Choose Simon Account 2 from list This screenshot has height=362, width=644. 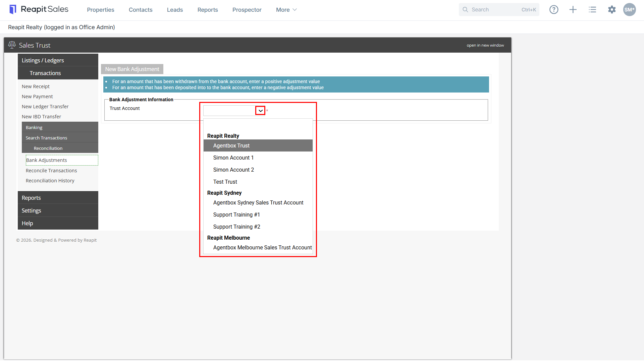pyautogui.click(x=258, y=170)
